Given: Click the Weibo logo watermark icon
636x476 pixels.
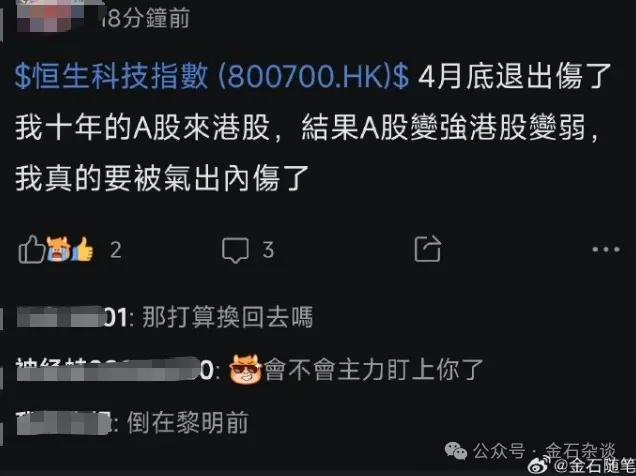Looking at the screenshot, I should (x=540, y=465).
